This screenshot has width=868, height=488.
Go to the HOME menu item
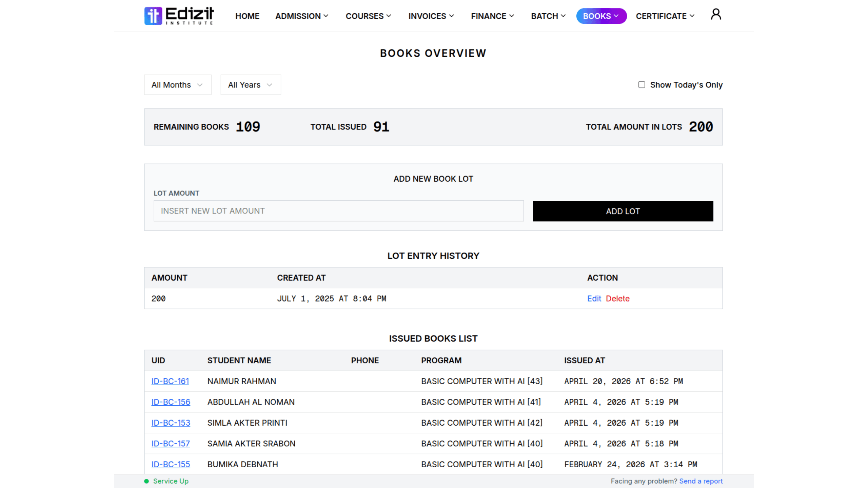click(x=247, y=16)
